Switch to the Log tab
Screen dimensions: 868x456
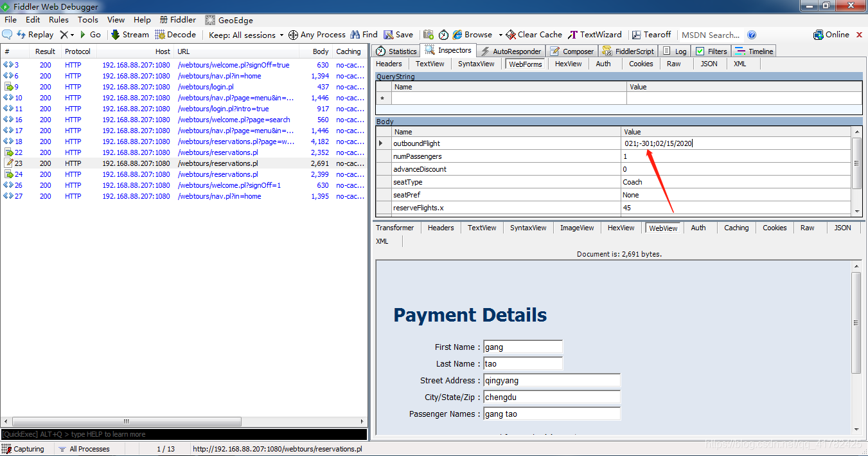pos(675,51)
